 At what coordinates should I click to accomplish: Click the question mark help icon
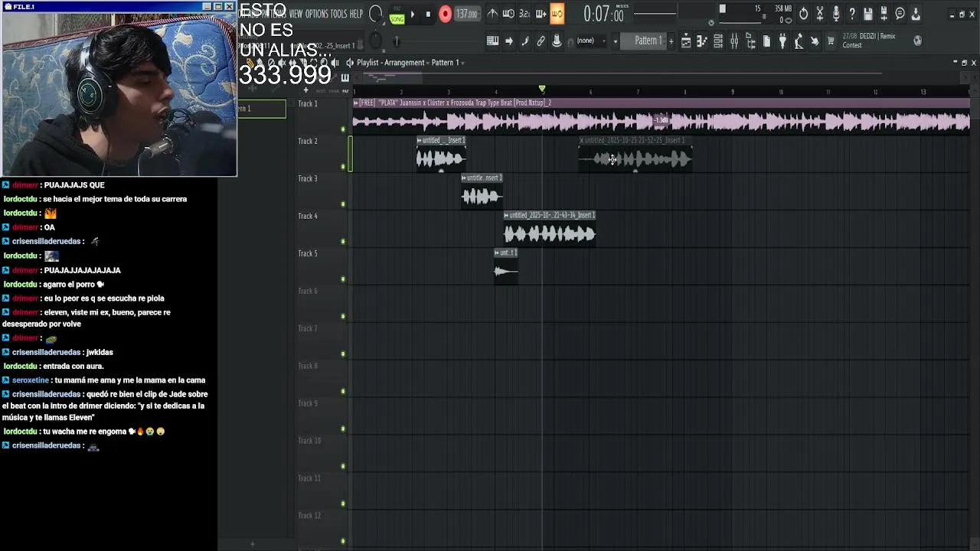[852, 14]
